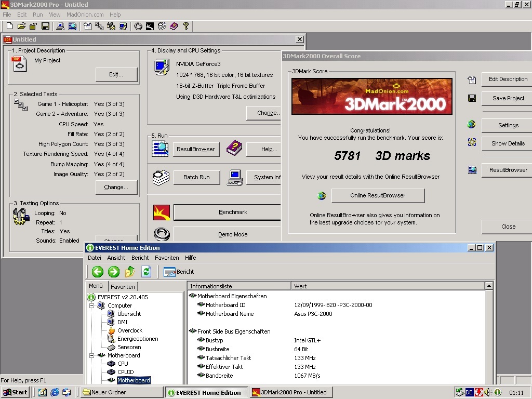The height and width of the screenshot is (399, 532).
Task: Collapse the Motherboard tree node
Action: click(91, 355)
